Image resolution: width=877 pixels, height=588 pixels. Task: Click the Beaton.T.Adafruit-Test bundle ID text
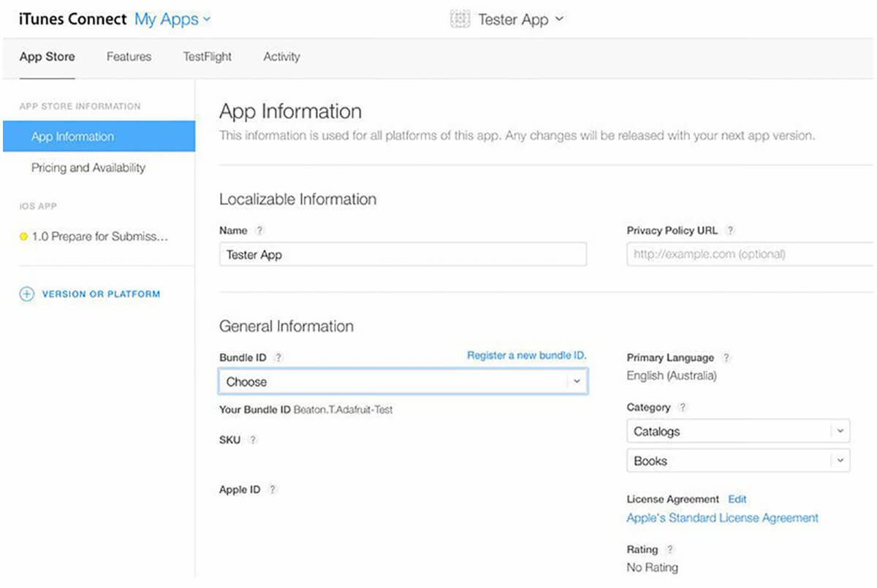pyautogui.click(x=343, y=410)
